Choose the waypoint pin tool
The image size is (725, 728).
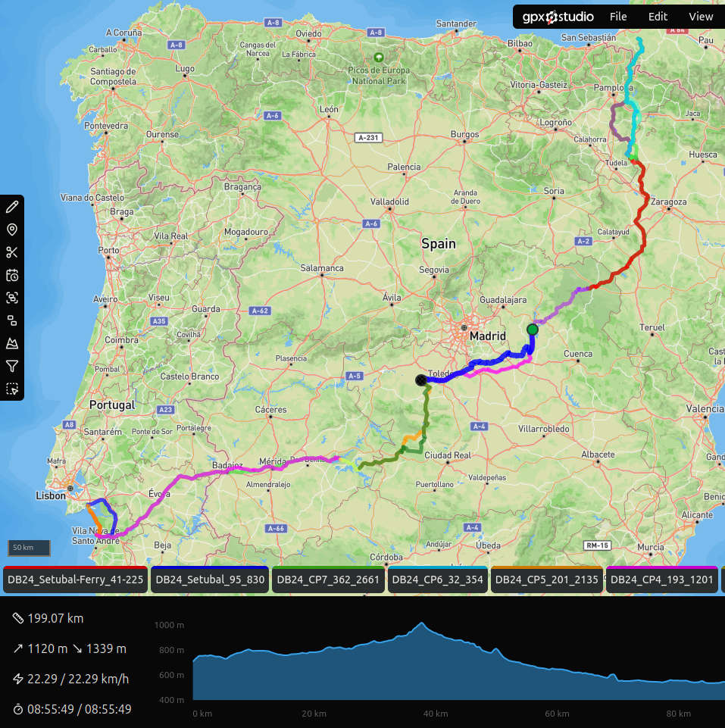(11, 230)
